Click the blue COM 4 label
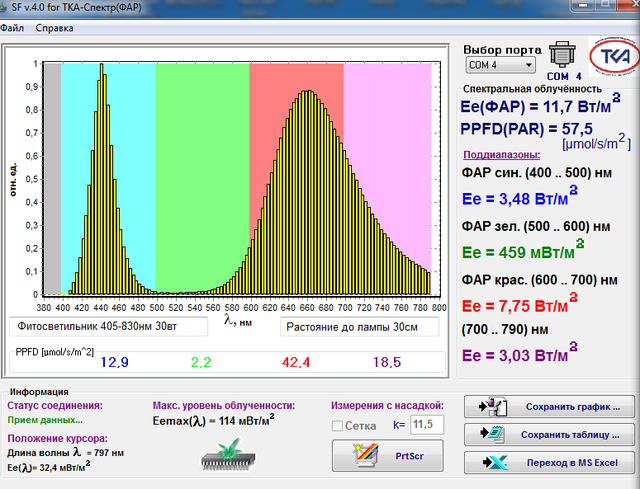 point(564,76)
